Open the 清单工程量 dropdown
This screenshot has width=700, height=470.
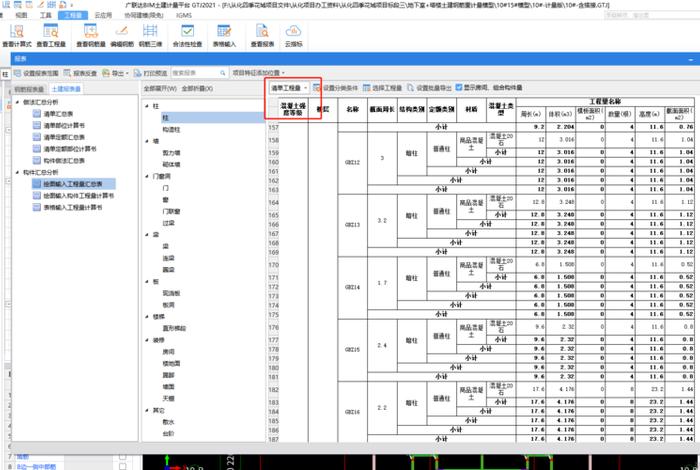289,88
